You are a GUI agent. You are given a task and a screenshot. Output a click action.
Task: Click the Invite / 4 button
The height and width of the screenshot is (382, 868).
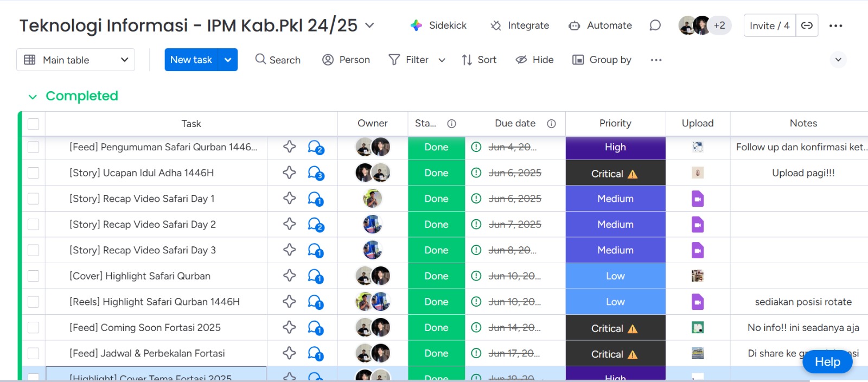pyautogui.click(x=769, y=26)
